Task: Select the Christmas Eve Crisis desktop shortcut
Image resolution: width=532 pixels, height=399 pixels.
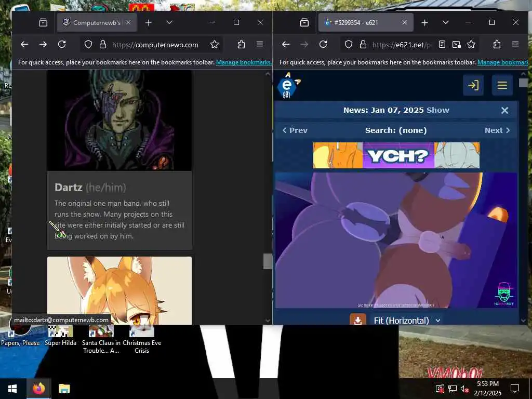Action: coord(142,340)
